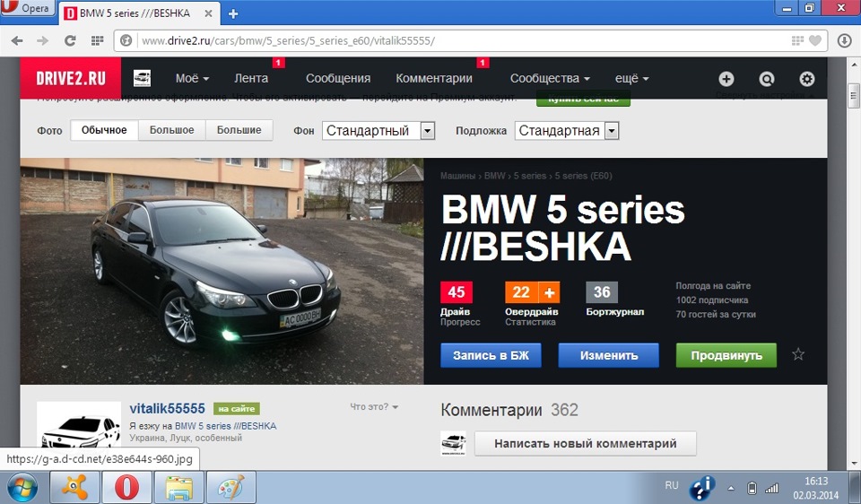Image resolution: width=861 pixels, height=504 pixels.
Task: Click the plus next to 22
Action: coord(549,292)
